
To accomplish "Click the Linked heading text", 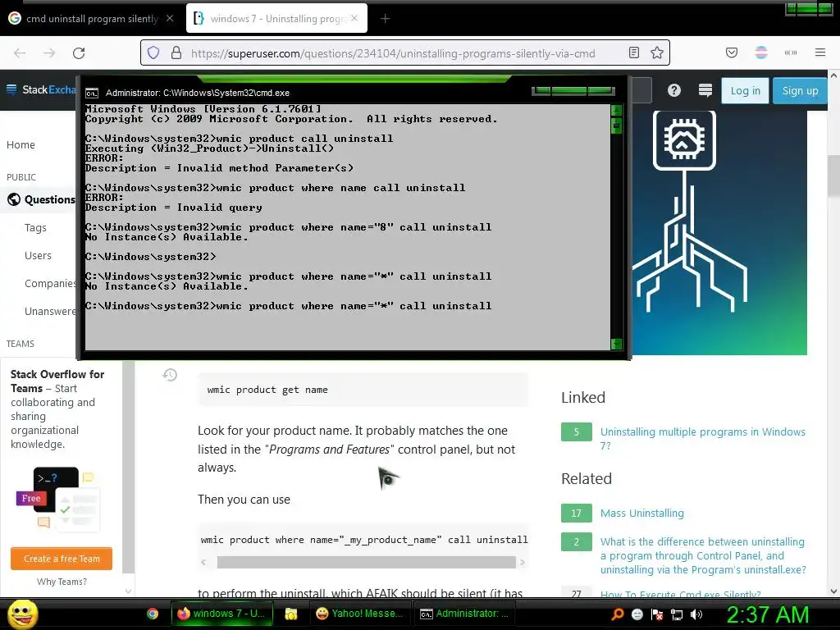I will coord(583,398).
